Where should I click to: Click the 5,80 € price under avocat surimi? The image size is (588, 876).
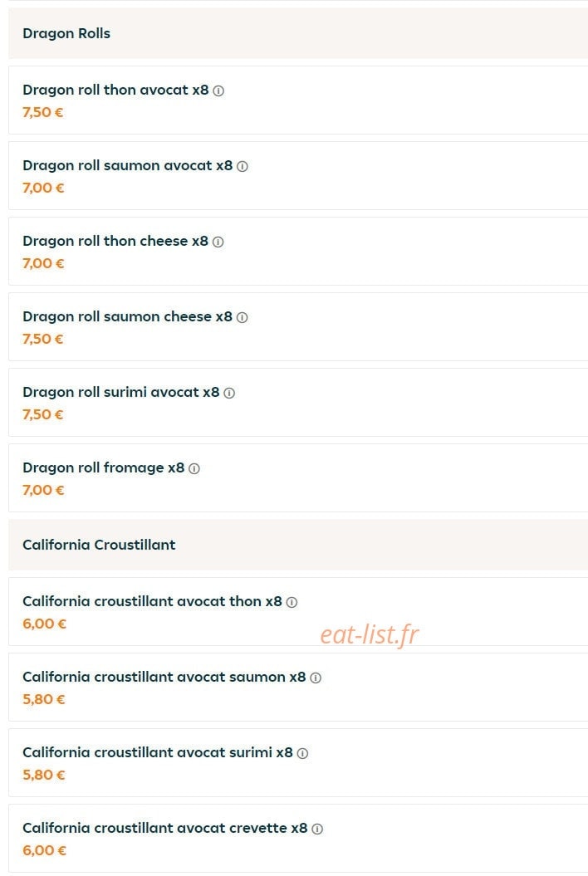43,775
